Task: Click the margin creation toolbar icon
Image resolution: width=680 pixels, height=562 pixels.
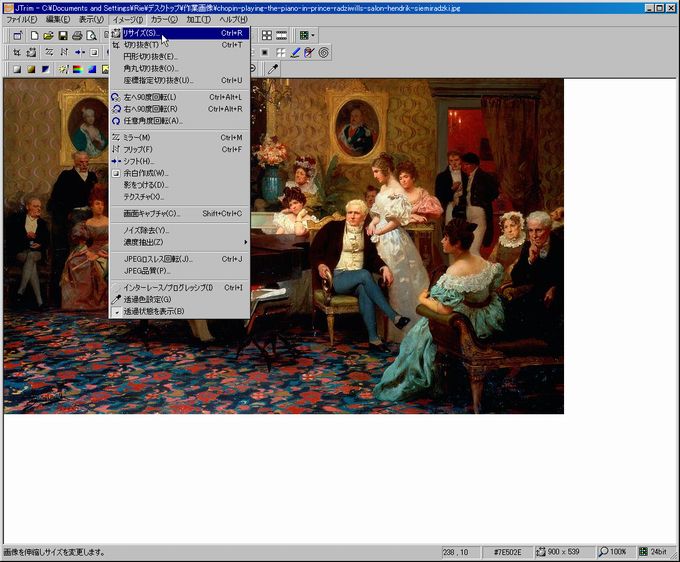Action: pyautogui.click(x=94, y=52)
